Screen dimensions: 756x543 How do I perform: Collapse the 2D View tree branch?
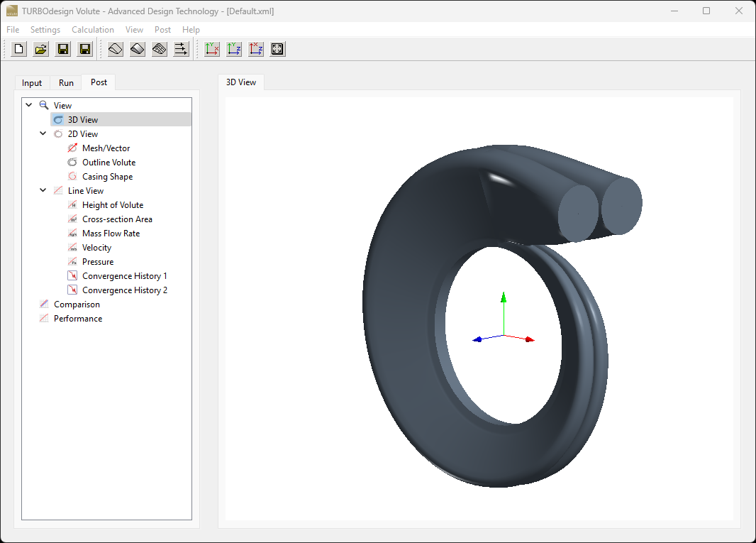coord(43,133)
